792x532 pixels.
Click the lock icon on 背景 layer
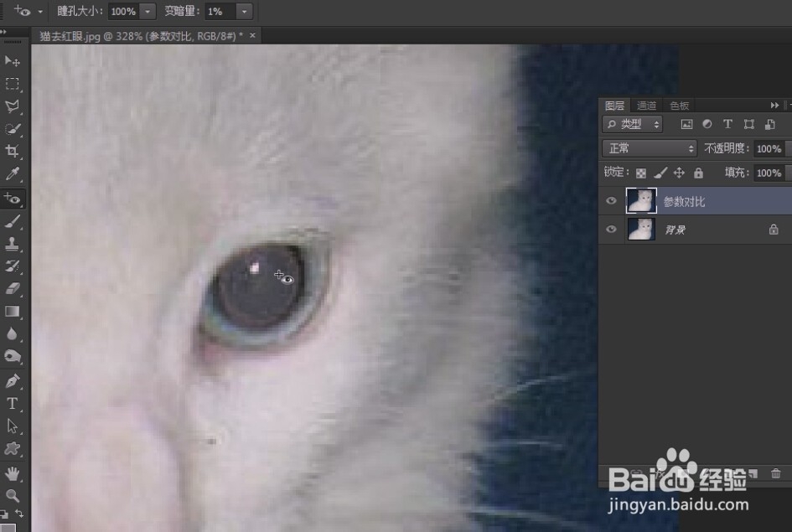pos(774,230)
